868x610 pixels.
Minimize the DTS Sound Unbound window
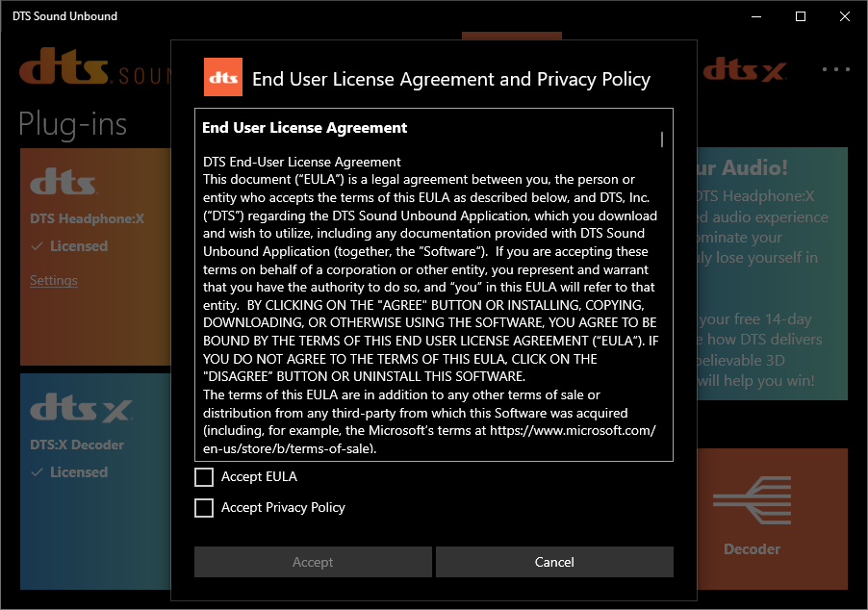click(x=756, y=16)
